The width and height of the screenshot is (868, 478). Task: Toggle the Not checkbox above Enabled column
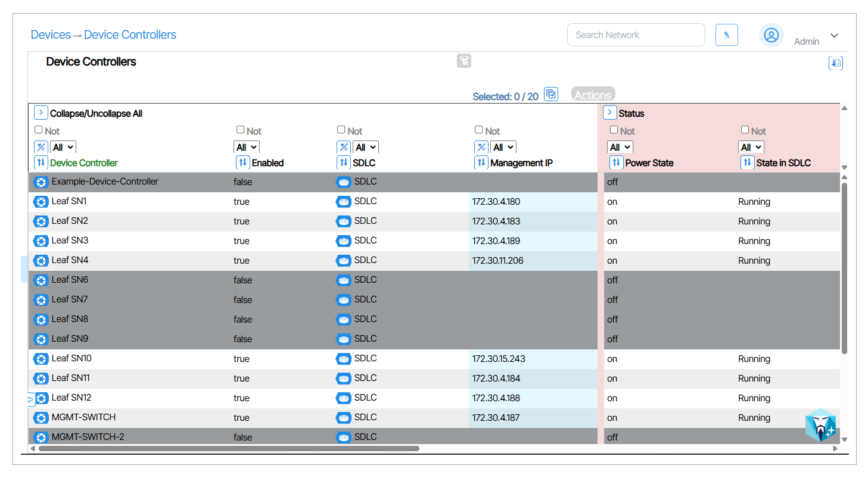(x=241, y=130)
